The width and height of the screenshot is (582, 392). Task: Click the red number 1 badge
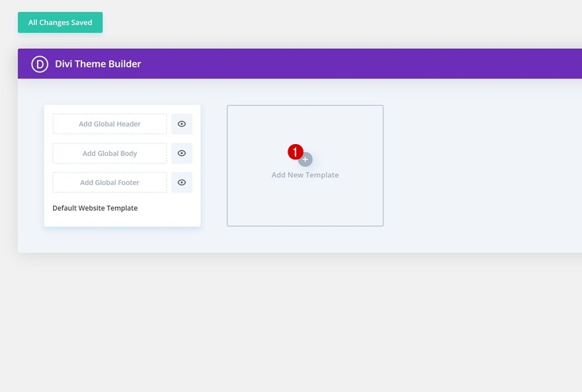coord(295,151)
